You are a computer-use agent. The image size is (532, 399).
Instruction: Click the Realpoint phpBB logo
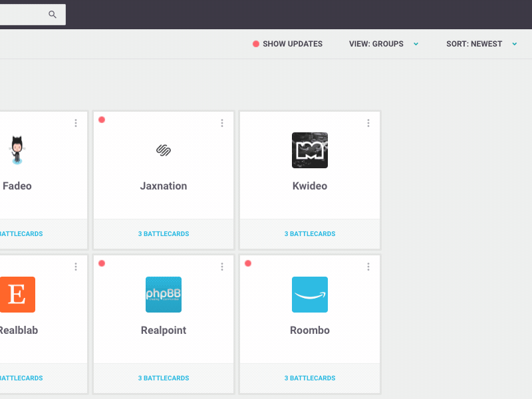click(x=164, y=295)
